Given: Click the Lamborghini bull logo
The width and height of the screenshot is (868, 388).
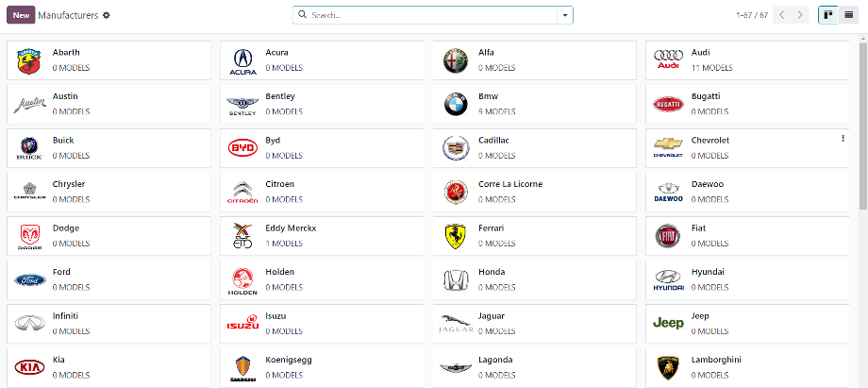Looking at the screenshot, I should point(668,367).
